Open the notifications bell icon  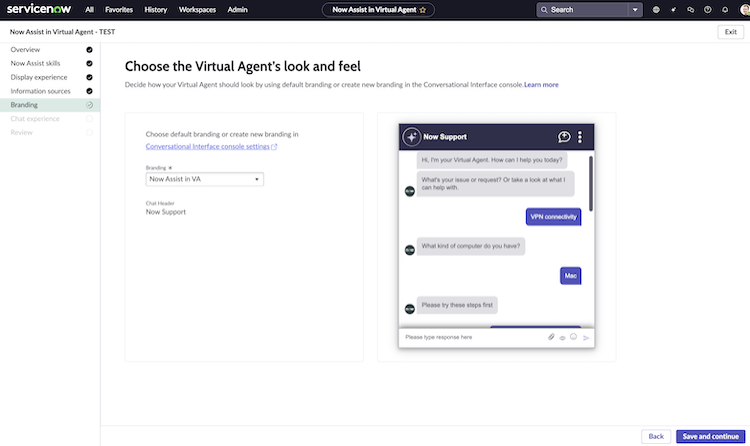tap(725, 10)
